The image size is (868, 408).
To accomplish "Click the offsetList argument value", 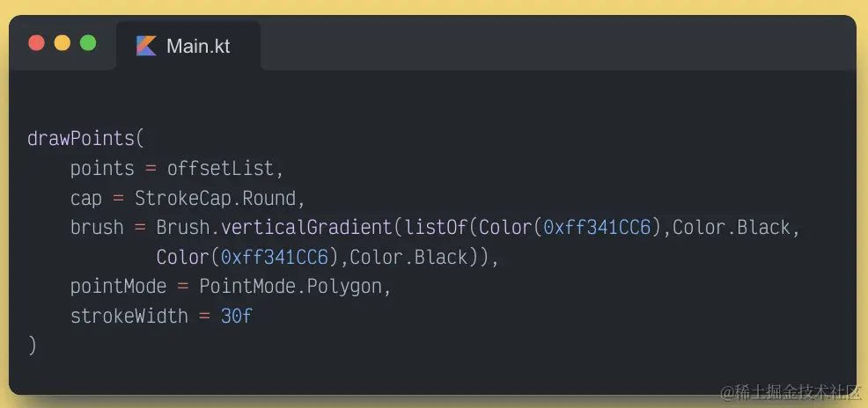I will point(220,168).
